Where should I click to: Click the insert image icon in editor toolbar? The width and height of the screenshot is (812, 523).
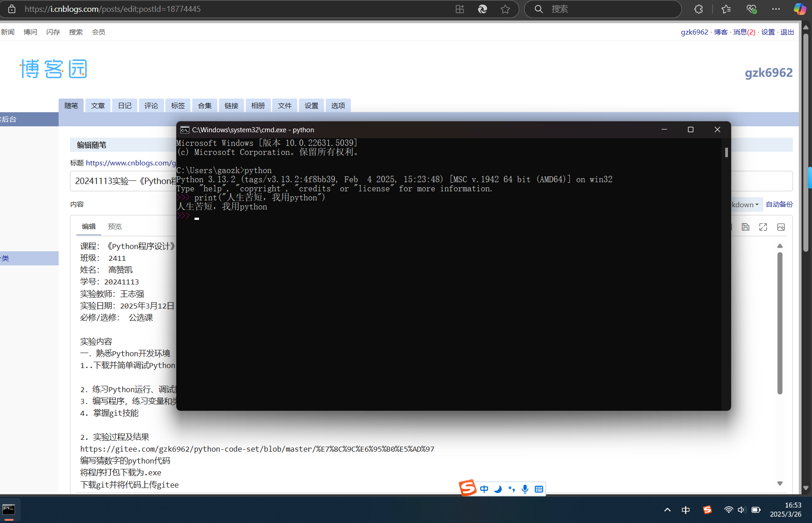pyautogui.click(x=781, y=227)
